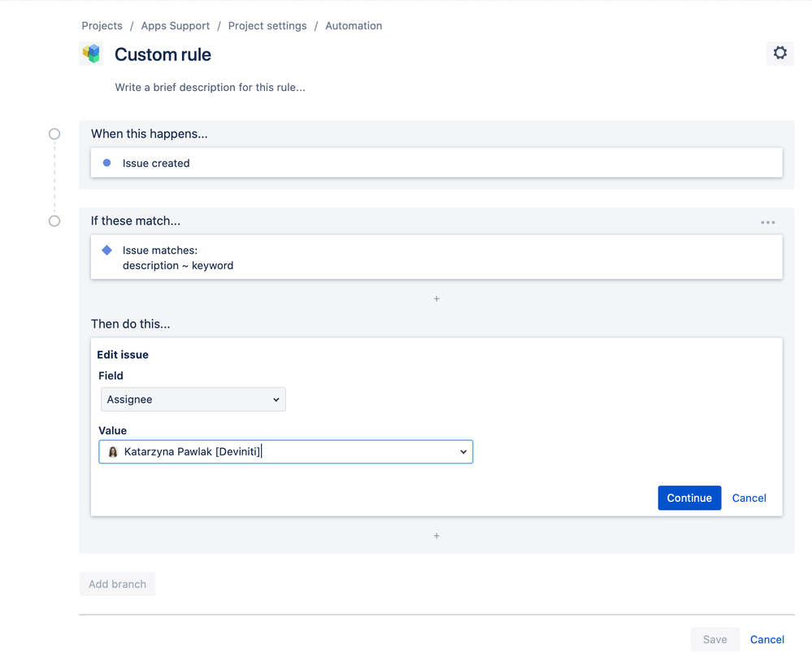Screen dimensions: 812x662
Task: Open the Assignee field dropdown
Action: 193,399
